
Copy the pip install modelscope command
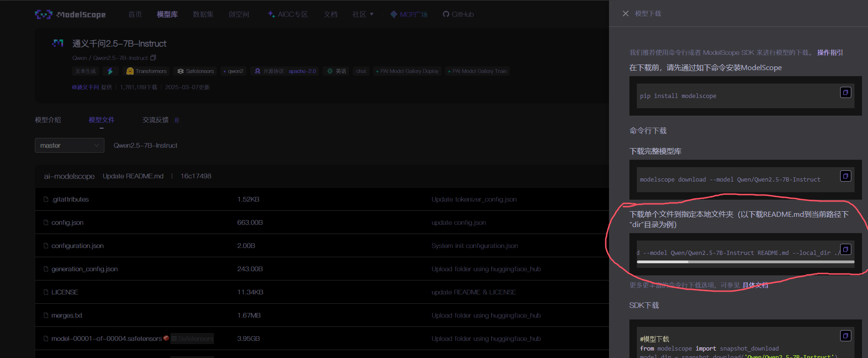click(x=846, y=92)
